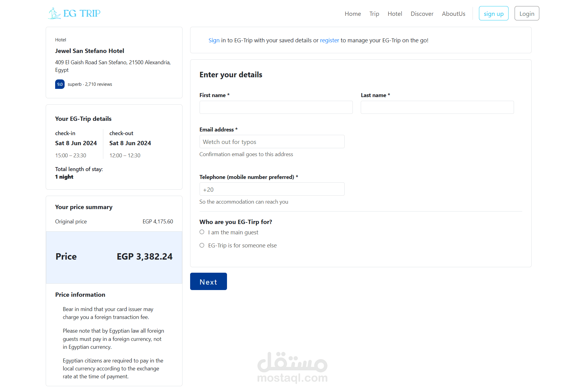Focus the First name field

[276, 107]
